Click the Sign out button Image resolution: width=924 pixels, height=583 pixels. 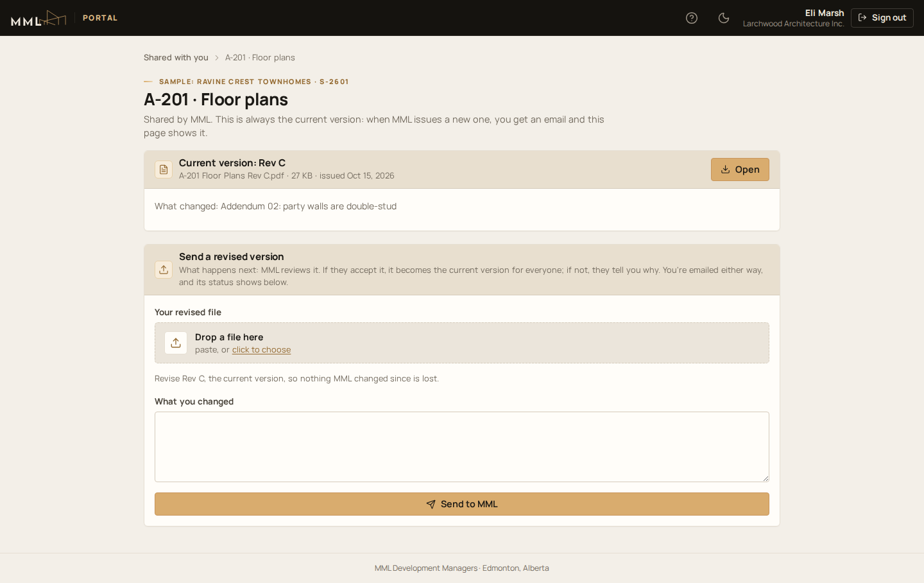coord(882,18)
